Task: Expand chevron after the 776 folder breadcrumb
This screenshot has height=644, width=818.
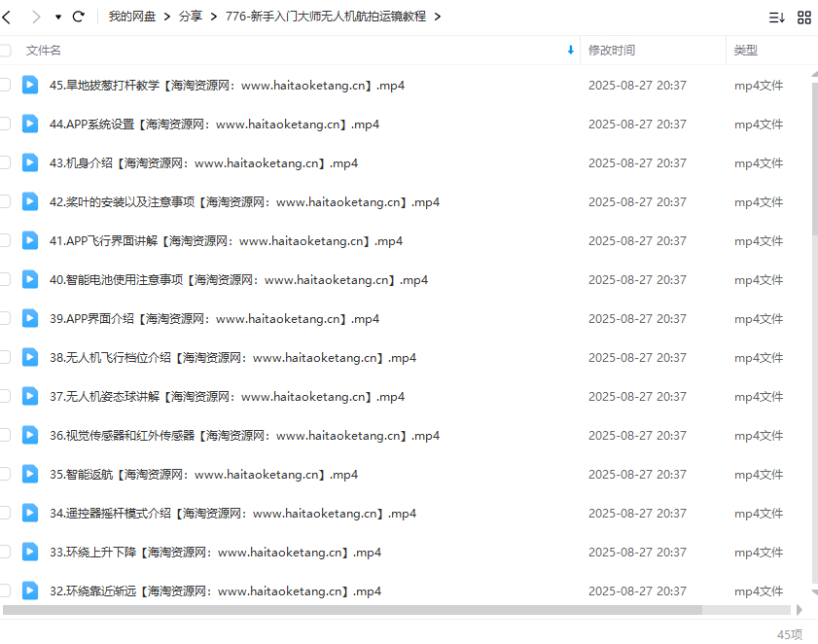Action: 437,17
